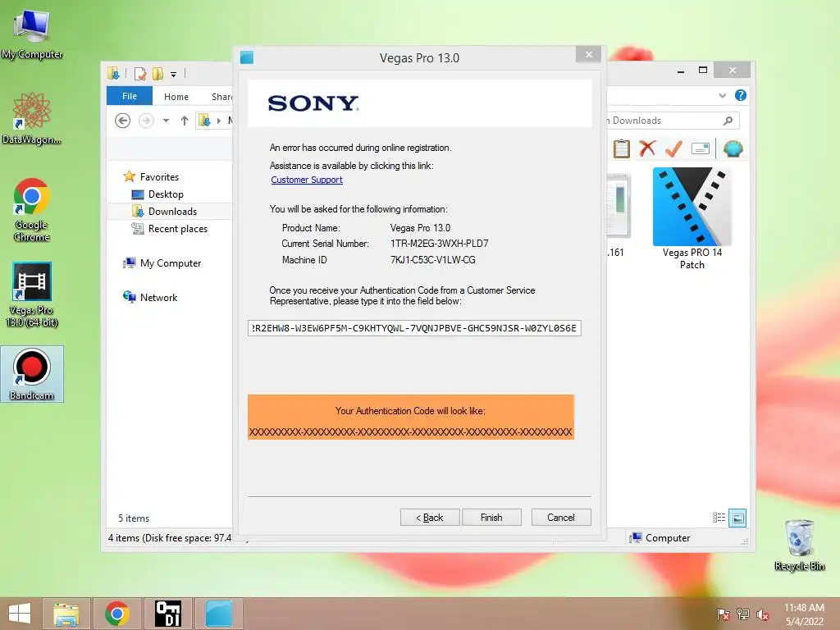This screenshot has width=840, height=630.
Task: Click the Finish button
Action: click(x=491, y=518)
